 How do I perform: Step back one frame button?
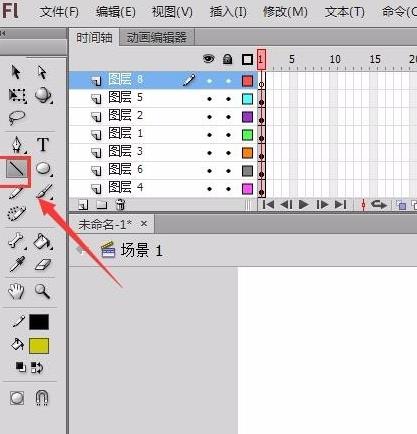click(x=286, y=205)
